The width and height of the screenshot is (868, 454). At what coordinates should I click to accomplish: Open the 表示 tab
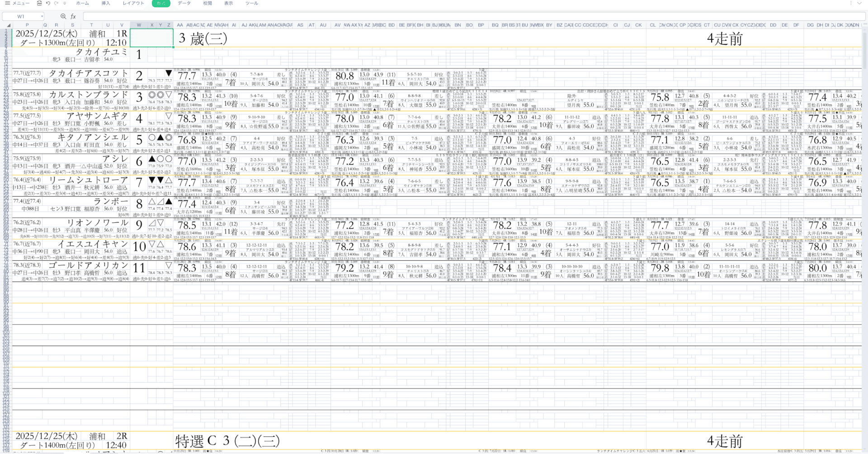[x=229, y=3]
